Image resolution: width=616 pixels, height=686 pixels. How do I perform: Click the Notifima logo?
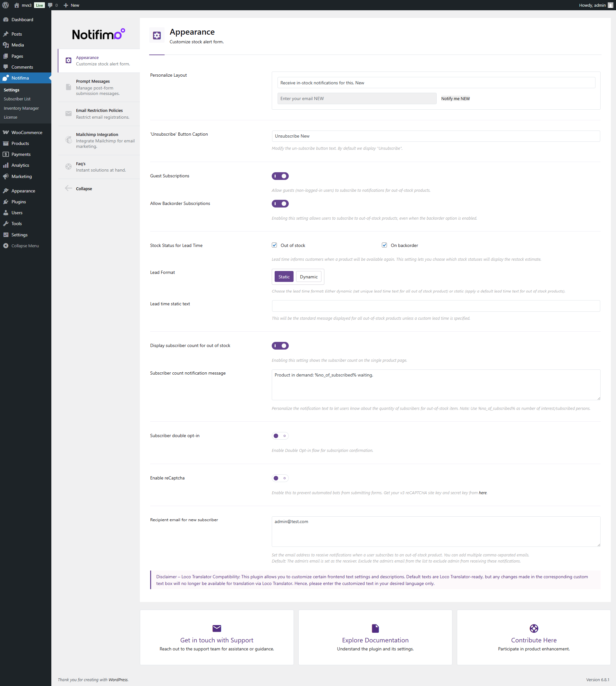click(98, 34)
